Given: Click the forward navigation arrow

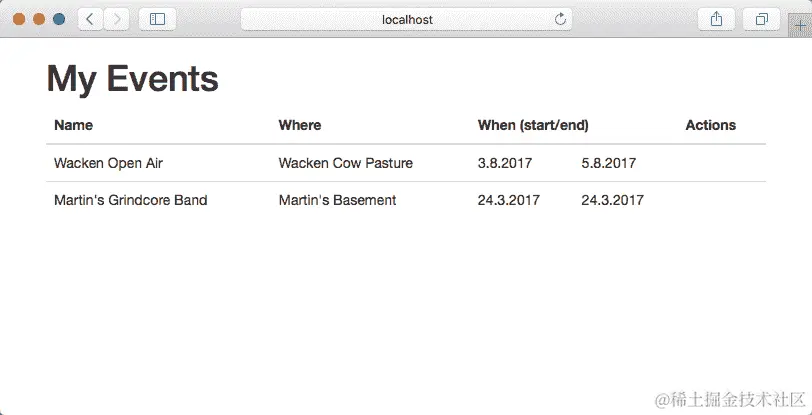Looking at the screenshot, I should [x=117, y=19].
